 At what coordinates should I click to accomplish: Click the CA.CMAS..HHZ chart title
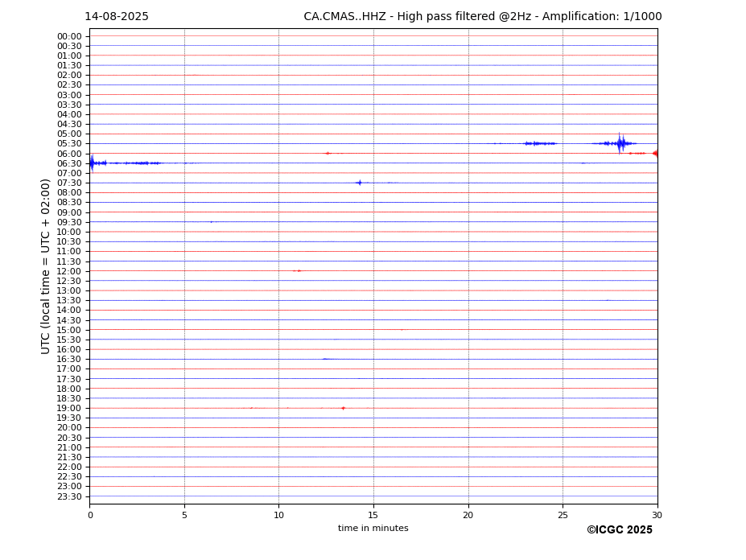pyautogui.click(x=482, y=17)
